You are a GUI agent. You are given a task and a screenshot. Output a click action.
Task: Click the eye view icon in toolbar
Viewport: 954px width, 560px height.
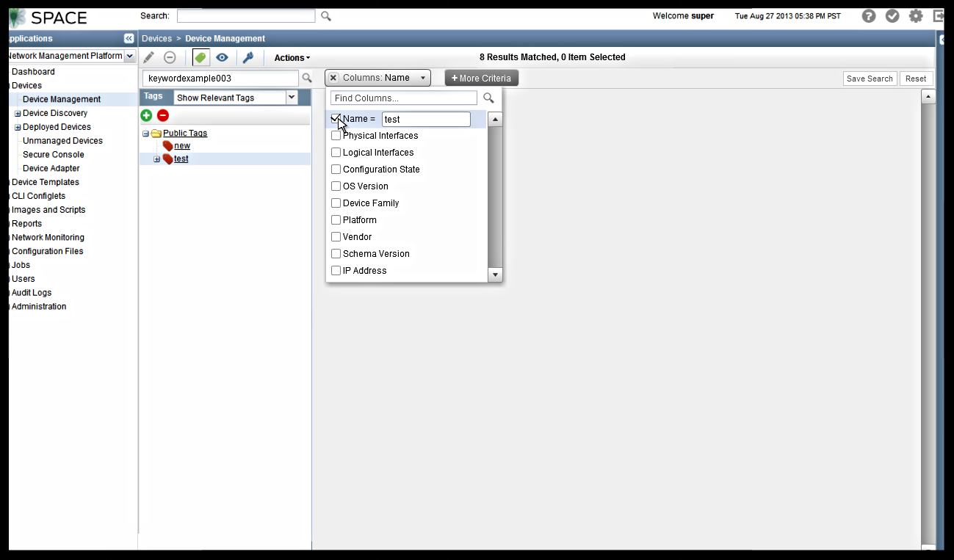[x=222, y=57]
